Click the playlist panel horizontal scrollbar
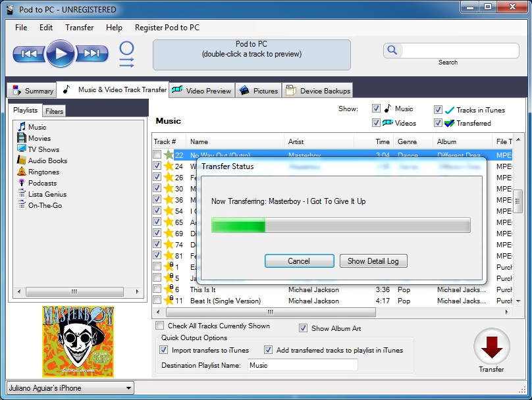 click(74, 291)
